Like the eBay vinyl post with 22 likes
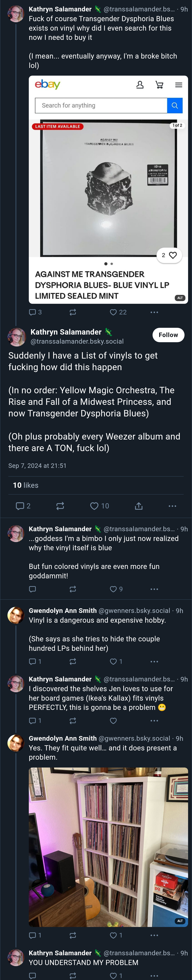 (x=118, y=312)
